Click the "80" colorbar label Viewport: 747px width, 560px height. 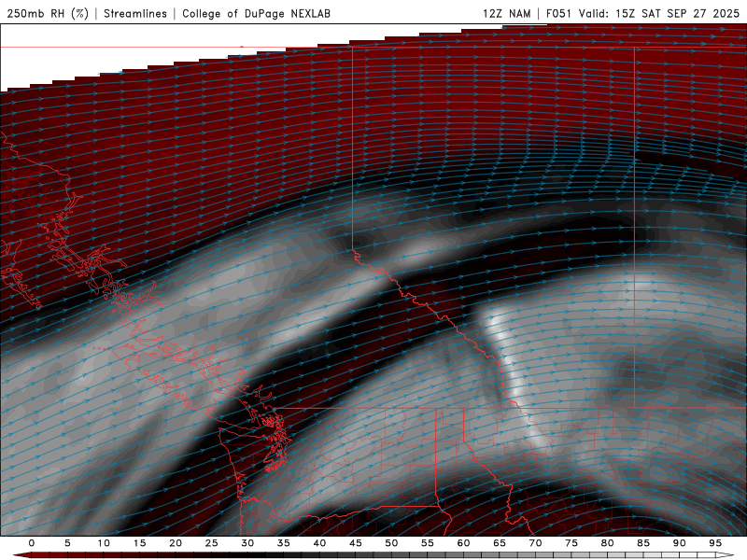click(607, 543)
